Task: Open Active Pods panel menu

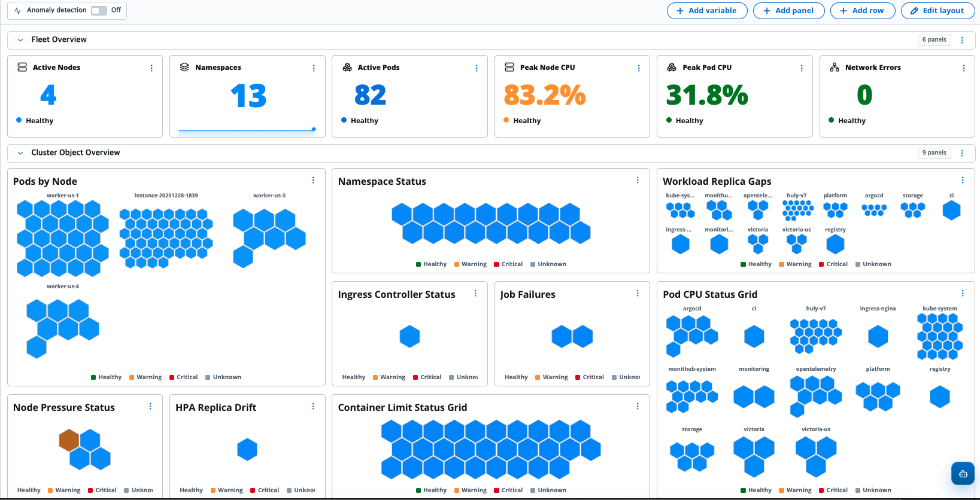Action: click(x=477, y=68)
